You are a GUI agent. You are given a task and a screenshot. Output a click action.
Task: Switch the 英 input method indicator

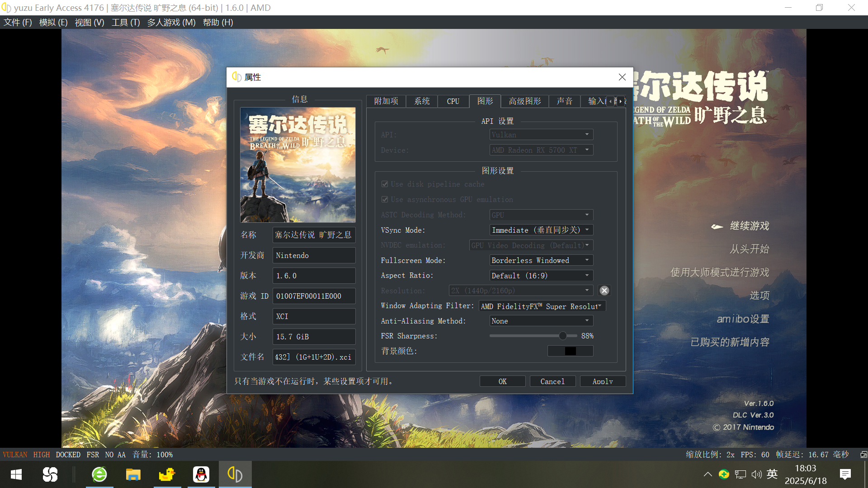[772, 474]
